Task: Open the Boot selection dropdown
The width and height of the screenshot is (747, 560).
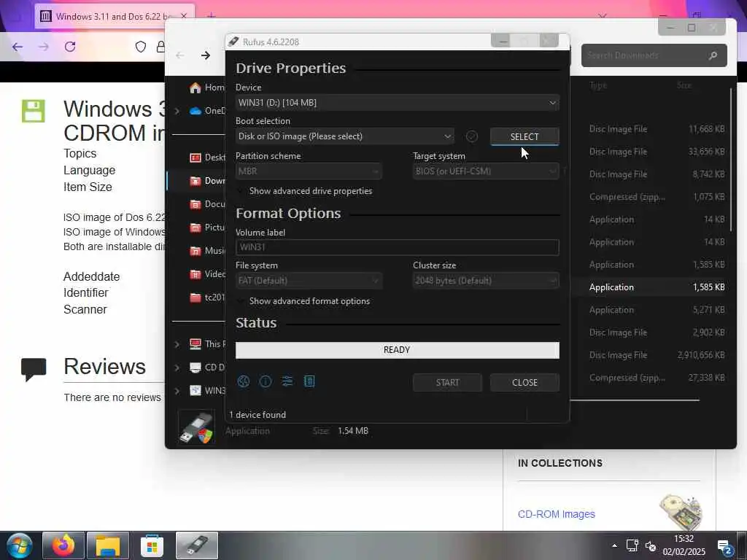Action: (345, 136)
